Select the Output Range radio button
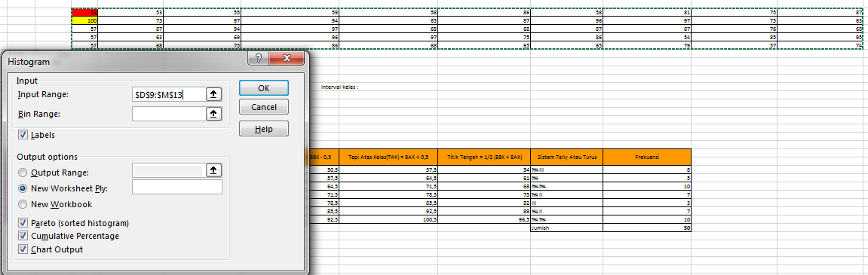The height and width of the screenshot is (275, 868). tap(23, 173)
